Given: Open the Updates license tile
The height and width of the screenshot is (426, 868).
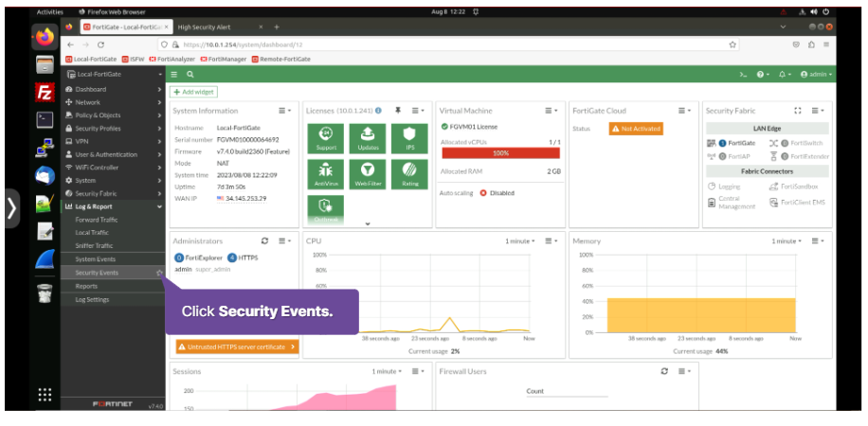Looking at the screenshot, I should [x=368, y=138].
